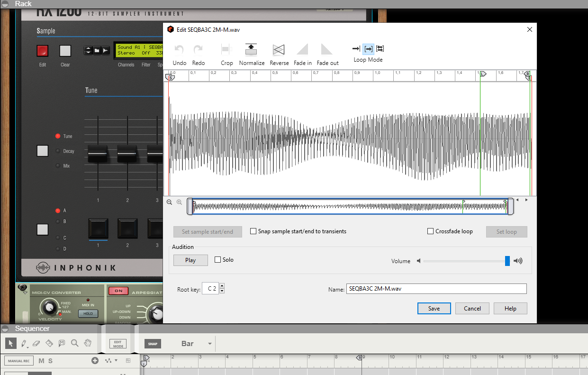Screen dimensions: 588x375
Task: Select the Mute tool in Sequencer
Action: tap(62, 343)
